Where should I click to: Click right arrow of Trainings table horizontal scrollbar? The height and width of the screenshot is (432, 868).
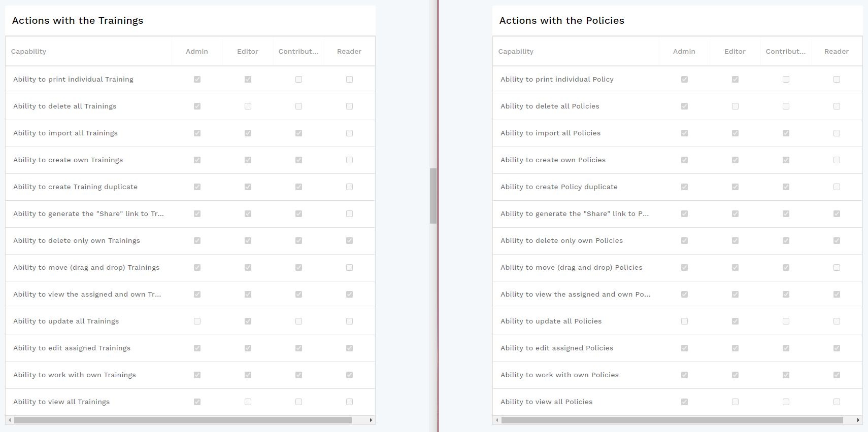(371, 420)
